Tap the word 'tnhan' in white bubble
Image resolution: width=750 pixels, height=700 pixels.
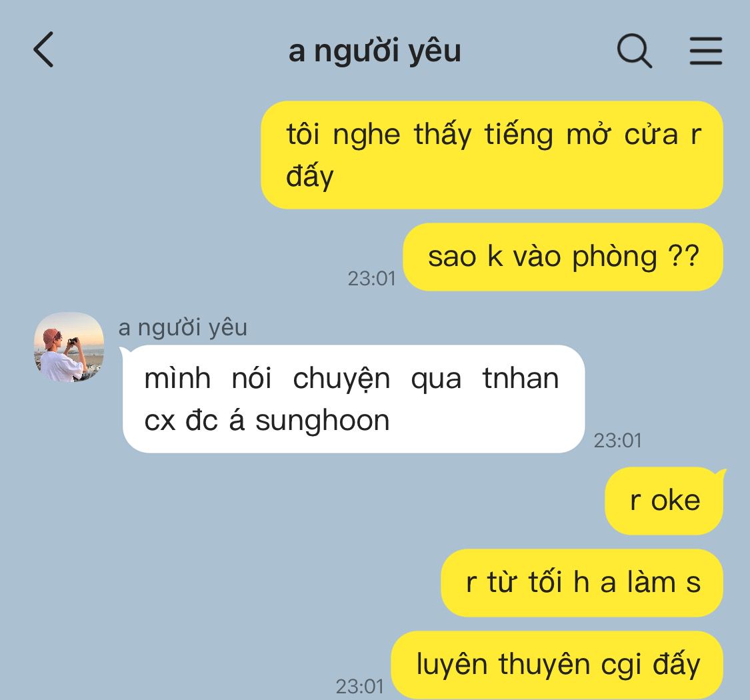521,379
